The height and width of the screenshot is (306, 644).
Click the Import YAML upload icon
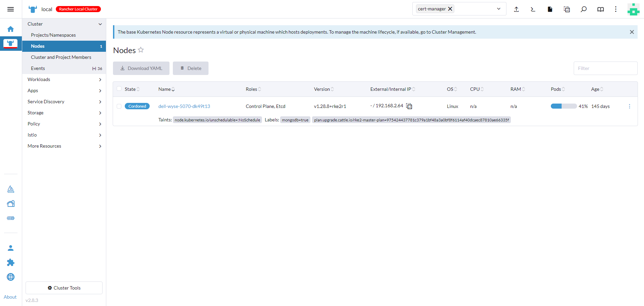click(x=516, y=9)
